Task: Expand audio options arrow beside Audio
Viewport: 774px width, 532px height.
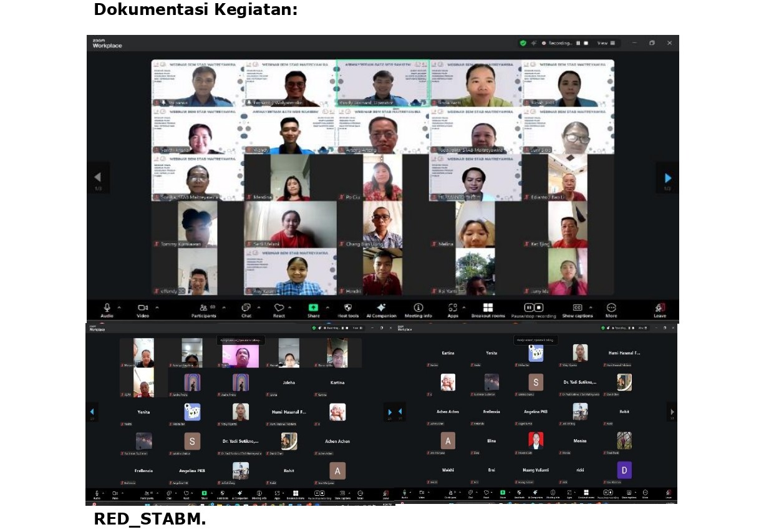Action: pyautogui.click(x=120, y=307)
